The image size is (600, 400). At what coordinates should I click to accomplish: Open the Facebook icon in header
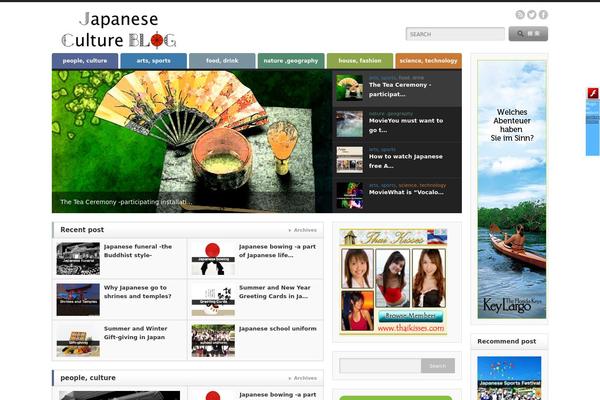click(543, 15)
